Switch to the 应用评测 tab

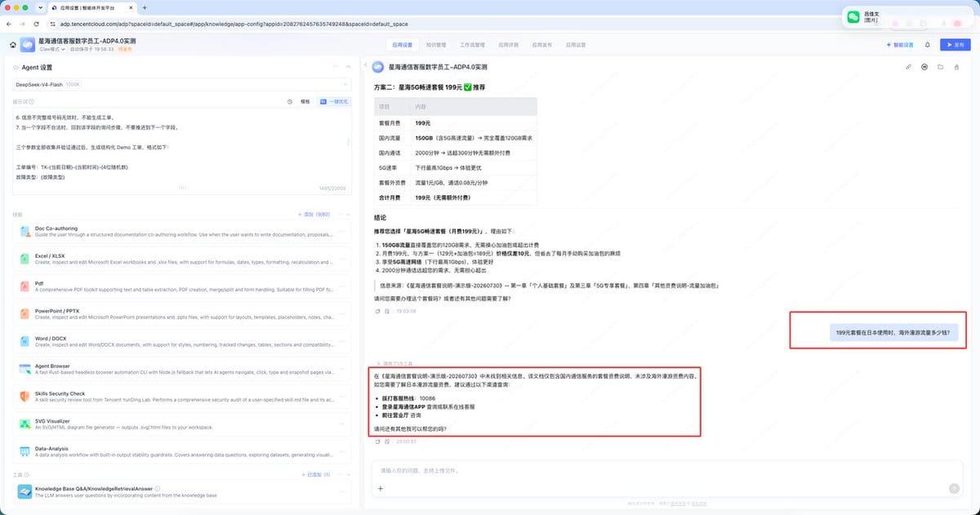[x=509, y=45]
